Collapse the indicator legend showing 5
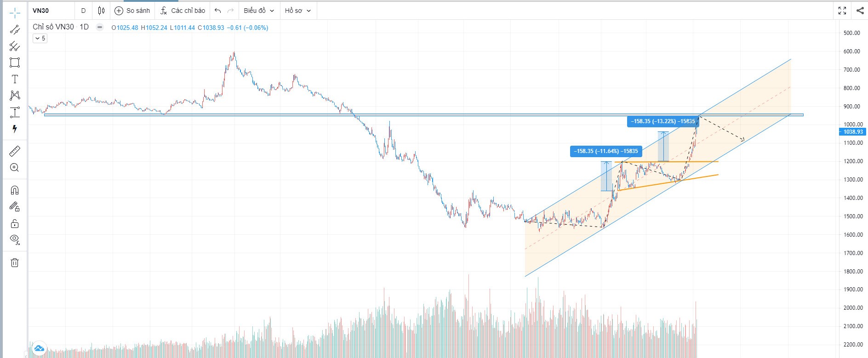868x358 pixels. click(40, 39)
